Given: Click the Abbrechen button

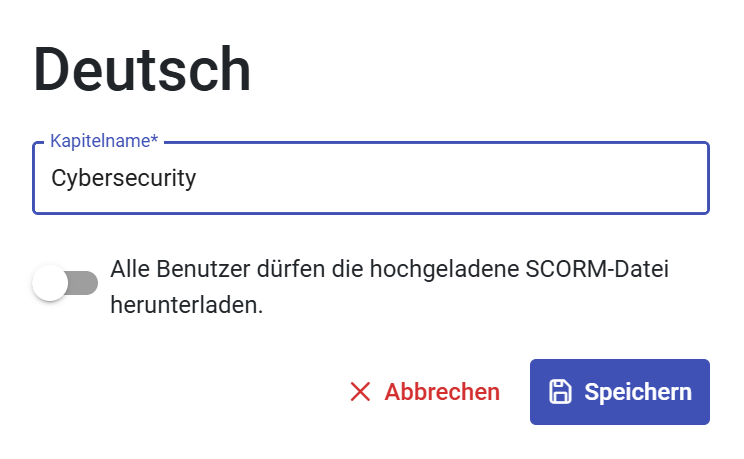Looking at the screenshot, I should (x=425, y=392).
